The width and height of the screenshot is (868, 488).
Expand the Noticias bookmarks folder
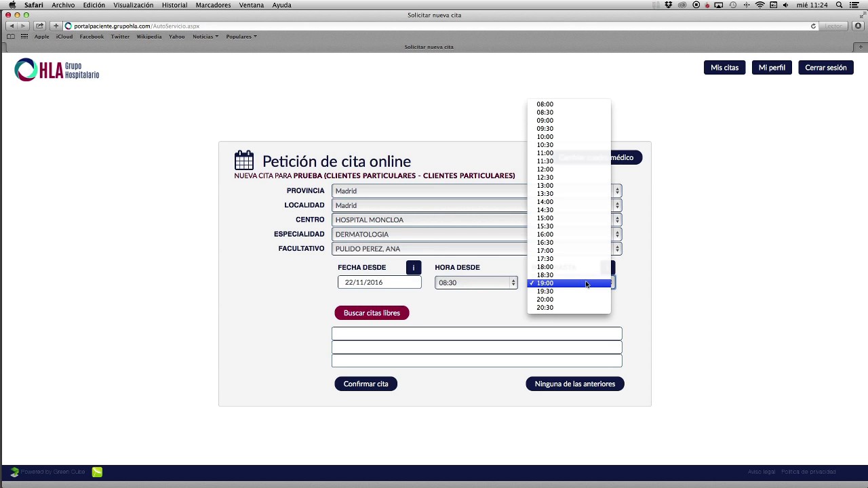tap(205, 37)
